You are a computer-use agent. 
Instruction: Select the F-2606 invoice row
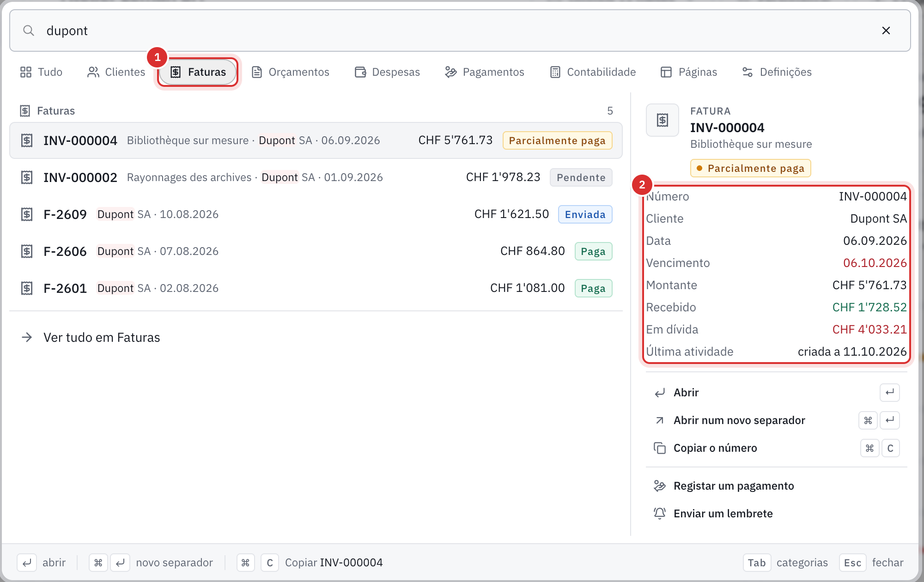316,251
